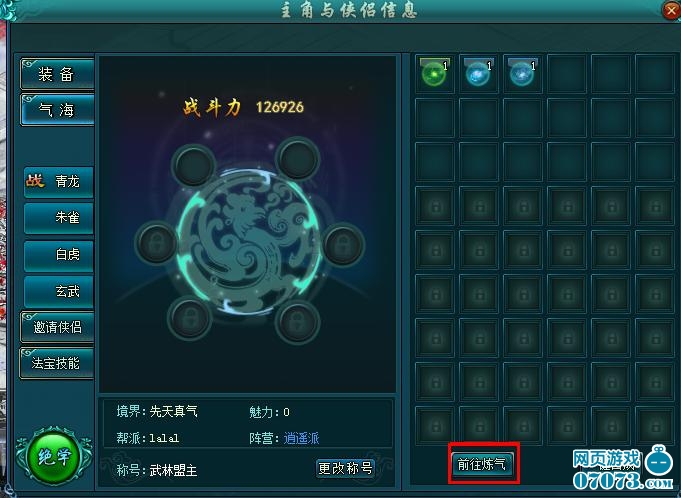The height and width of the screenshot is (498, 681).
Task: Click the 邀请侠侣 button
Action: pos(57,327)
